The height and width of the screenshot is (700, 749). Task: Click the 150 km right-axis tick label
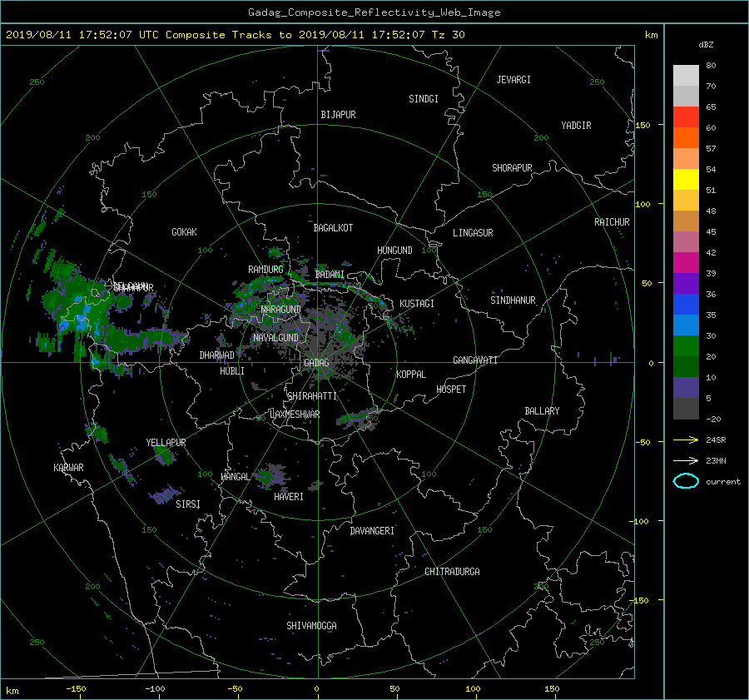click(643, 125)
